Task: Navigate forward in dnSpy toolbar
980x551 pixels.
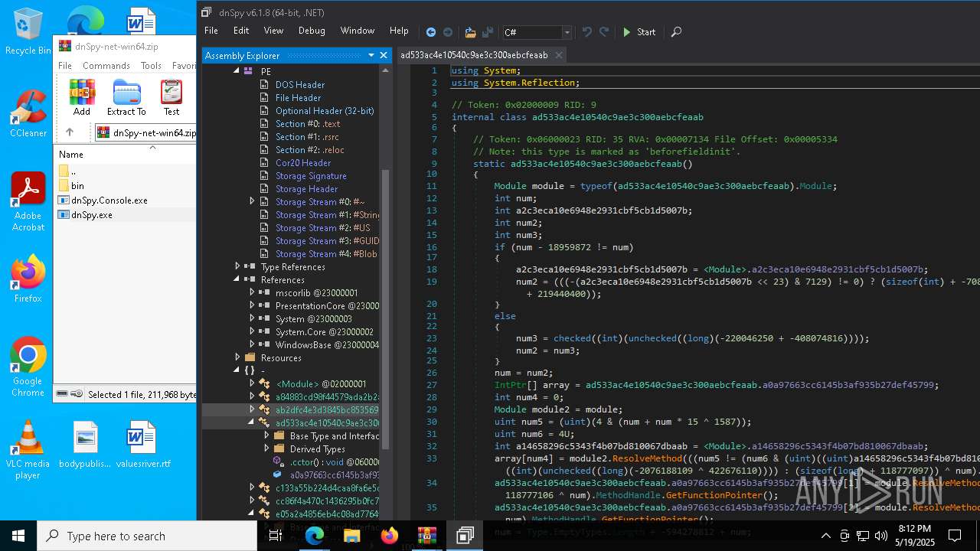Action: click(448, 32)
